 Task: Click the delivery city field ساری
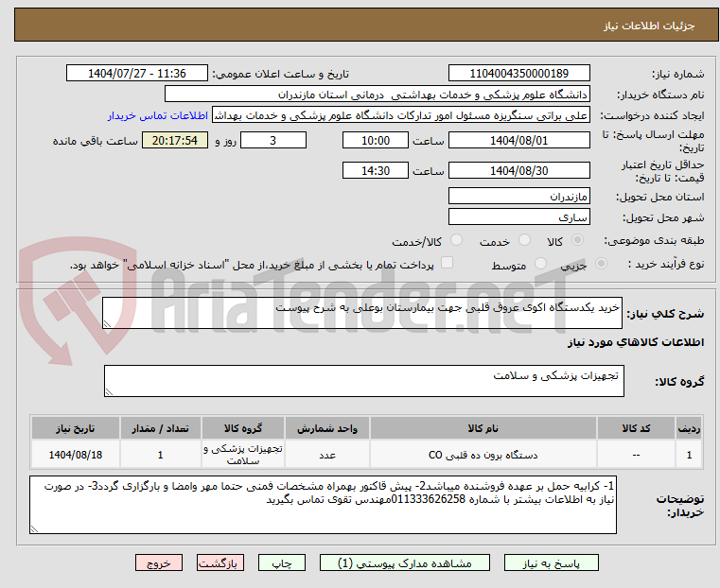coord(518,216)
